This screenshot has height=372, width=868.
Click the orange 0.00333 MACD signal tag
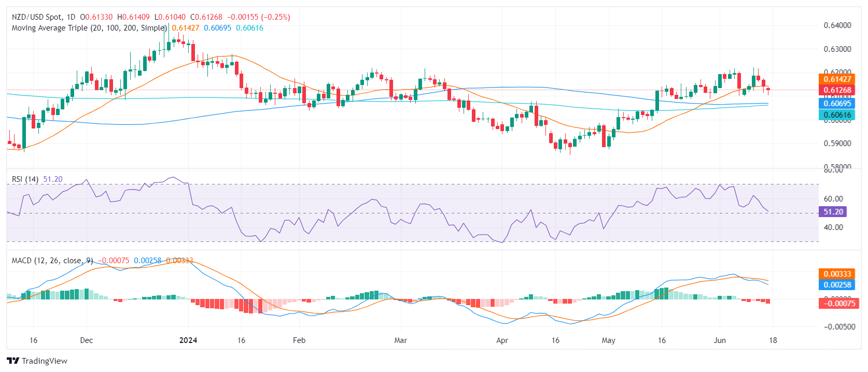[837, 274]
